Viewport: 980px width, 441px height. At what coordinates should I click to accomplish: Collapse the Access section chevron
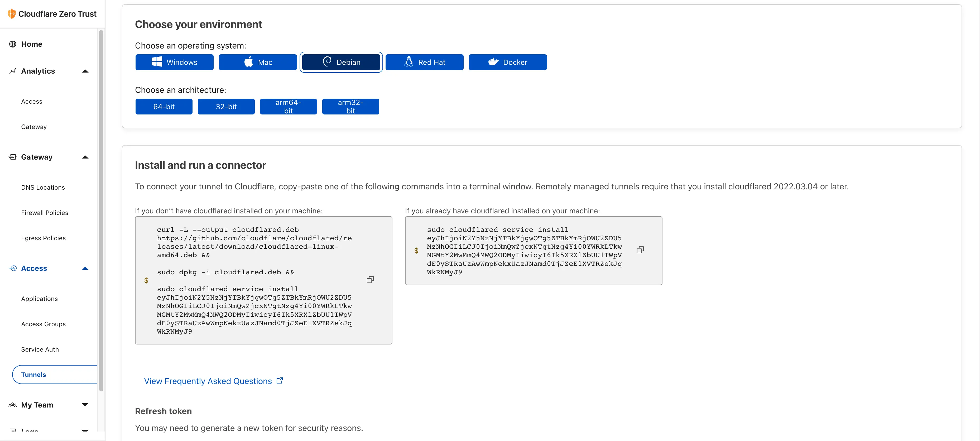[85, 268]
